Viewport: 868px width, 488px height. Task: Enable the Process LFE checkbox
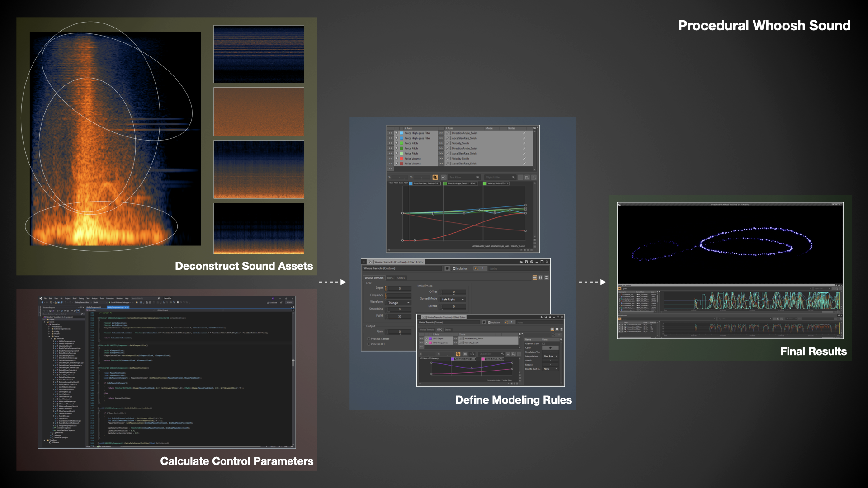[x=368, y=344]
